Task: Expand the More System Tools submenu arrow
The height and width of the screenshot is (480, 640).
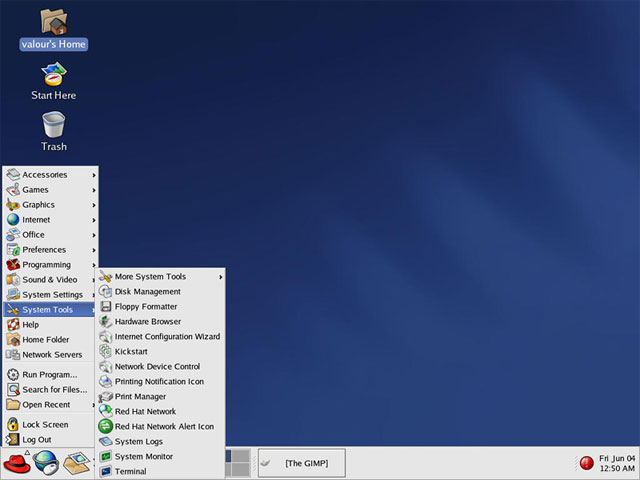Action: click(x=220, y=277)
